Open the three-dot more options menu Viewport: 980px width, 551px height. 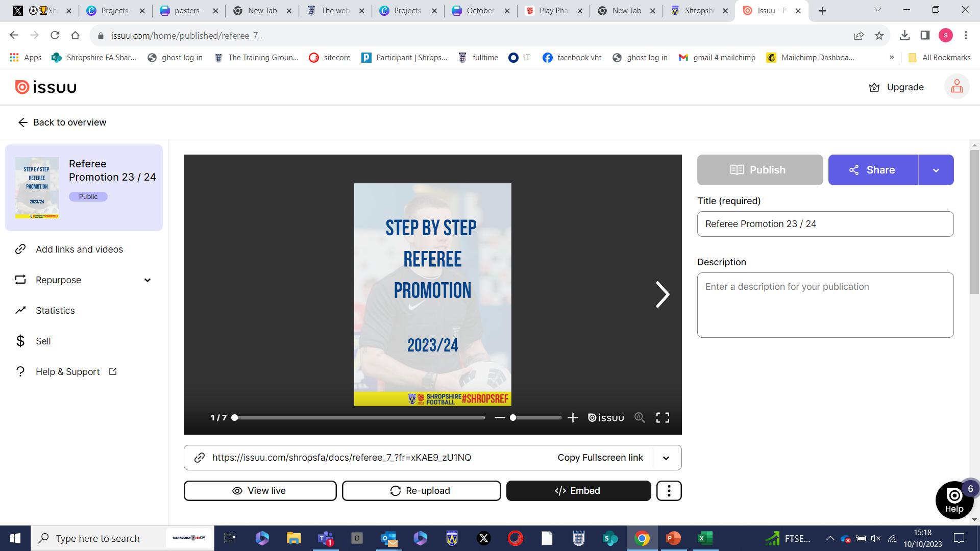pos(669,491)
